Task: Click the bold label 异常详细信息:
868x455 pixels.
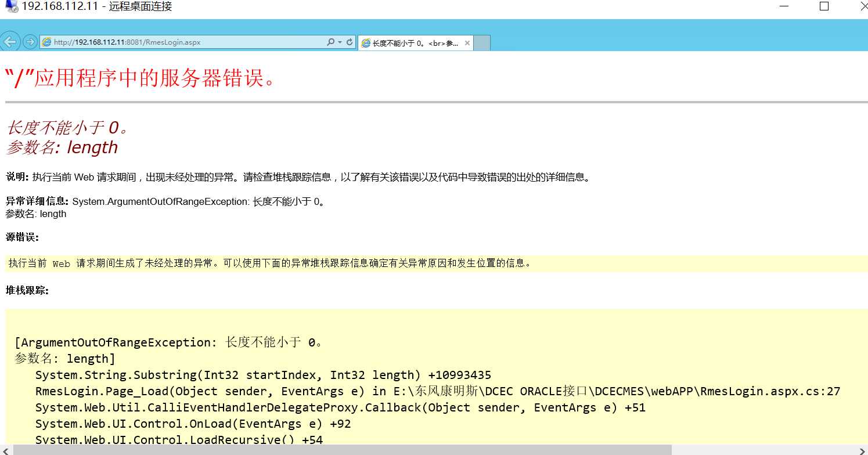Action: tap(38, 202)
